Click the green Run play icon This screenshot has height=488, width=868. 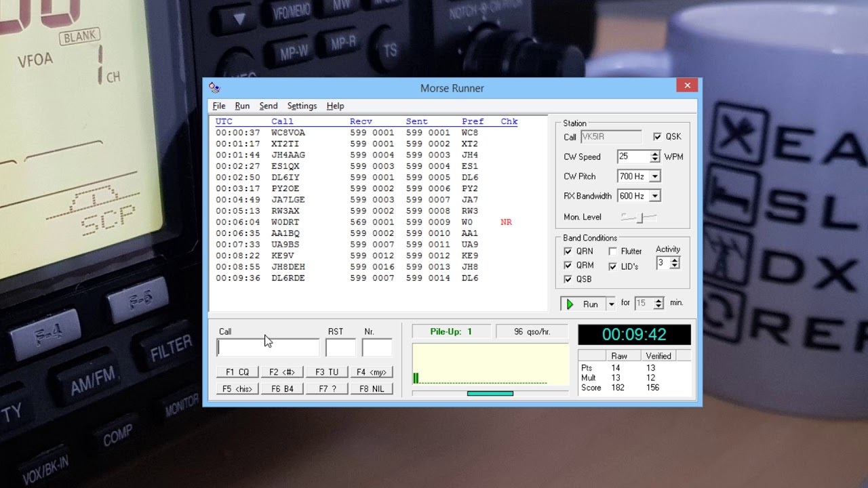pyautogui.click(x=570, y=304)
